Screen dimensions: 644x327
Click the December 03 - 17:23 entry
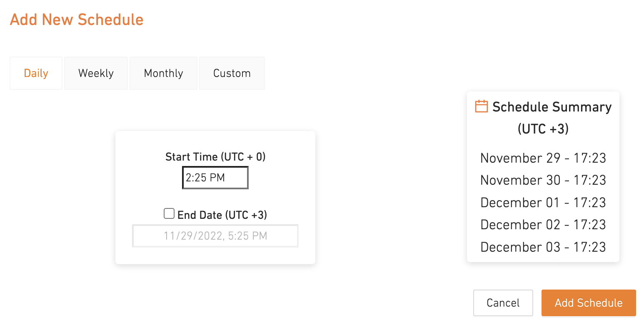(x=543, y=247)
